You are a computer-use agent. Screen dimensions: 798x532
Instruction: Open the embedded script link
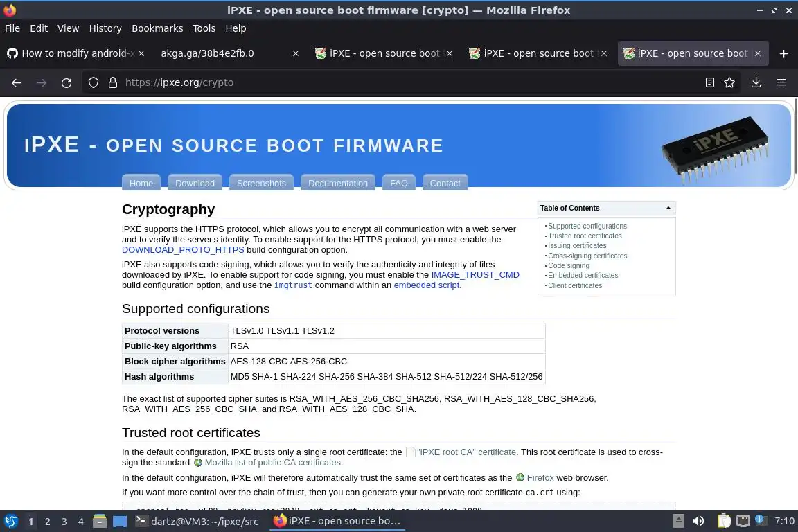pyautogui.click(x=427, y=285)
